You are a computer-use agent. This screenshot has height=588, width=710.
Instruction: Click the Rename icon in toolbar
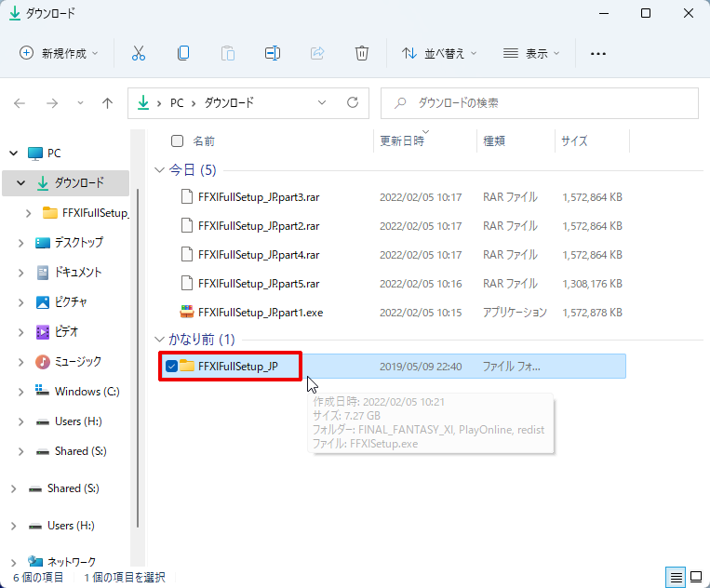(272, 53)
